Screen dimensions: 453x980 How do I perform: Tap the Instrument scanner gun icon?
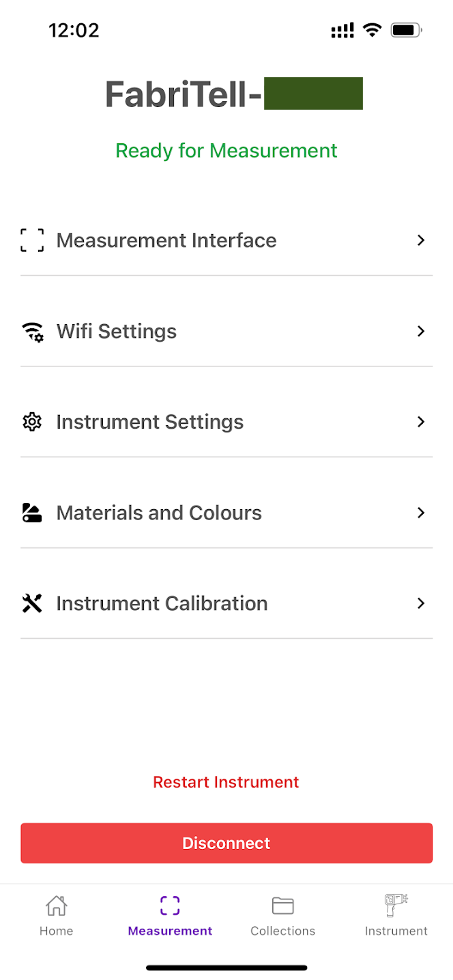pos(396,906)
